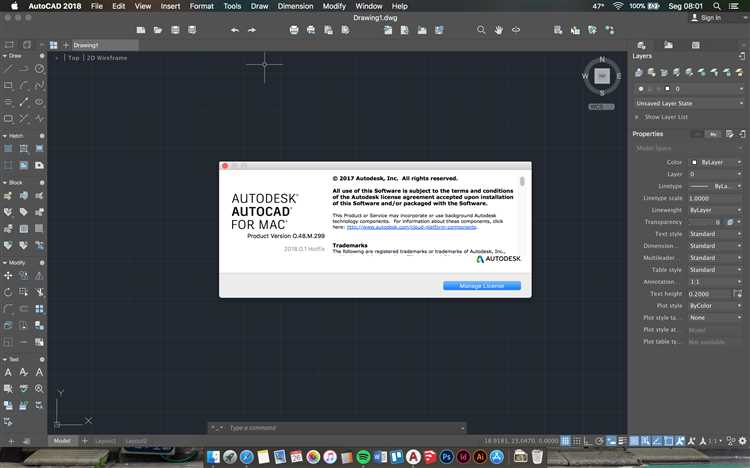Click the New drawing toolbar icon
The image size is (750, 468).
pos(141,30)
